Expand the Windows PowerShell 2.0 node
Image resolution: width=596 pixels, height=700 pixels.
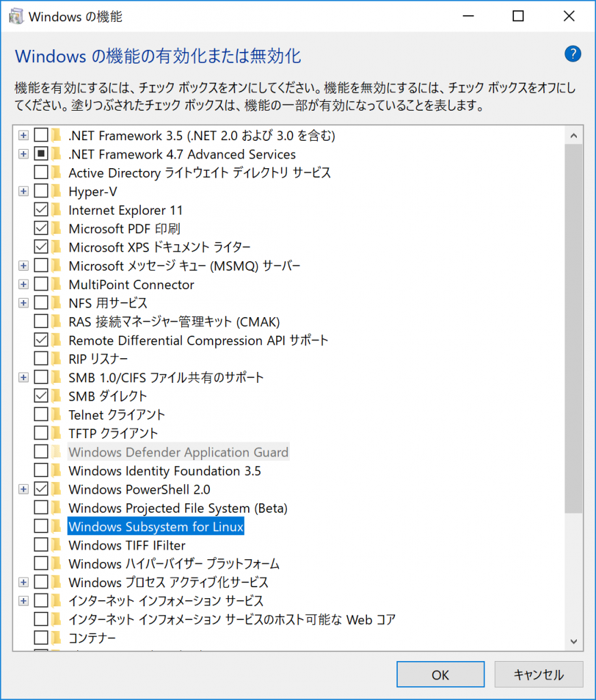click(24, 489)
